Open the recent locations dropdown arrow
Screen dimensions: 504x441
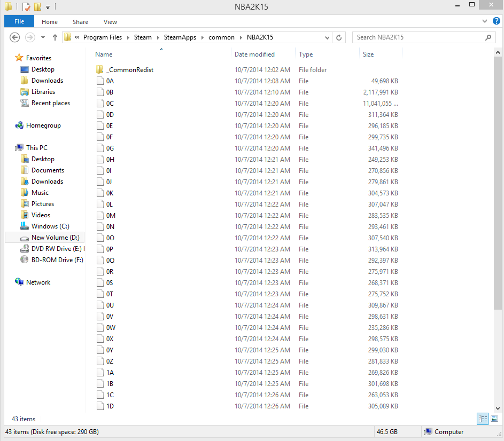[43, 37]
